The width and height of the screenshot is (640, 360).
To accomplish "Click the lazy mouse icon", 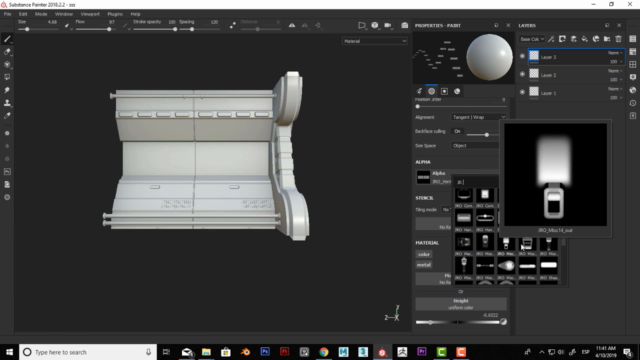I will click(233, 25).
